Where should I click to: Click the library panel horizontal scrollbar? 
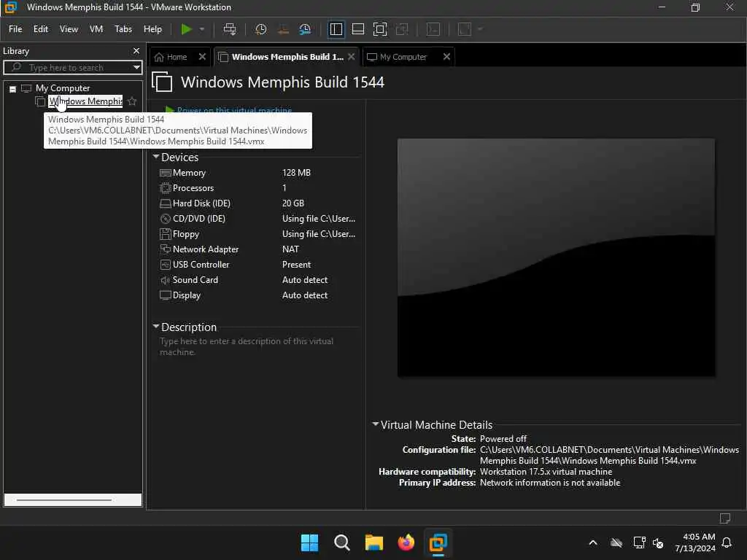tap(73, 499)
